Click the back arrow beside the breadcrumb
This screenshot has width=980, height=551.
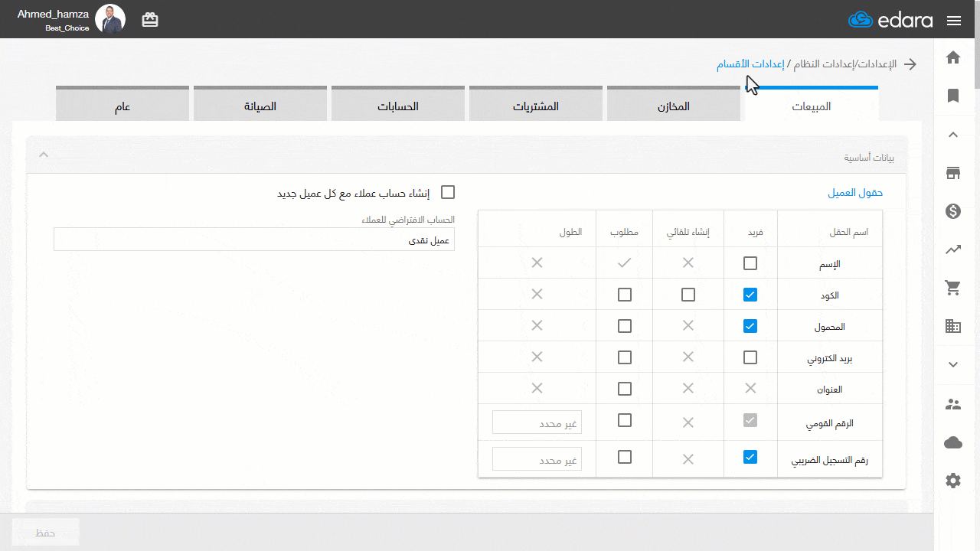tap(910, 64)
